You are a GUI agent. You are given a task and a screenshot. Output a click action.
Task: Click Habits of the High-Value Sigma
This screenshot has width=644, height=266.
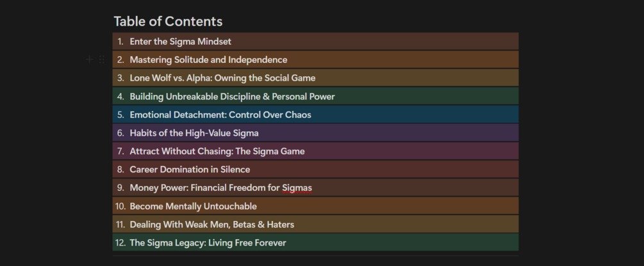(194, 133)
